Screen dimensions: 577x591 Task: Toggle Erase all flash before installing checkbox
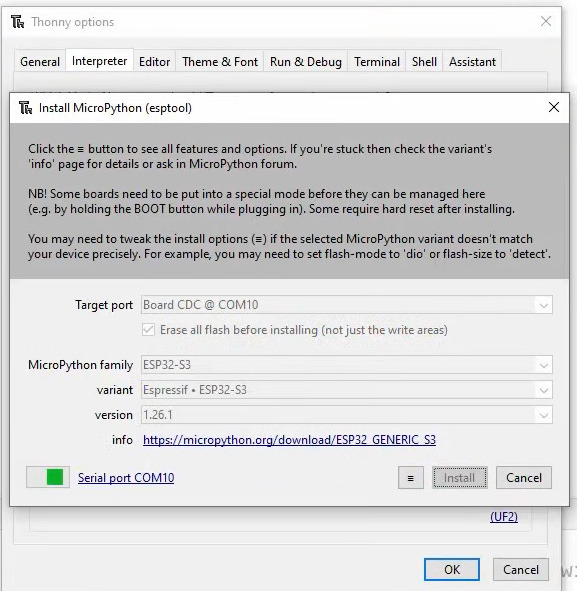(148, 330)
